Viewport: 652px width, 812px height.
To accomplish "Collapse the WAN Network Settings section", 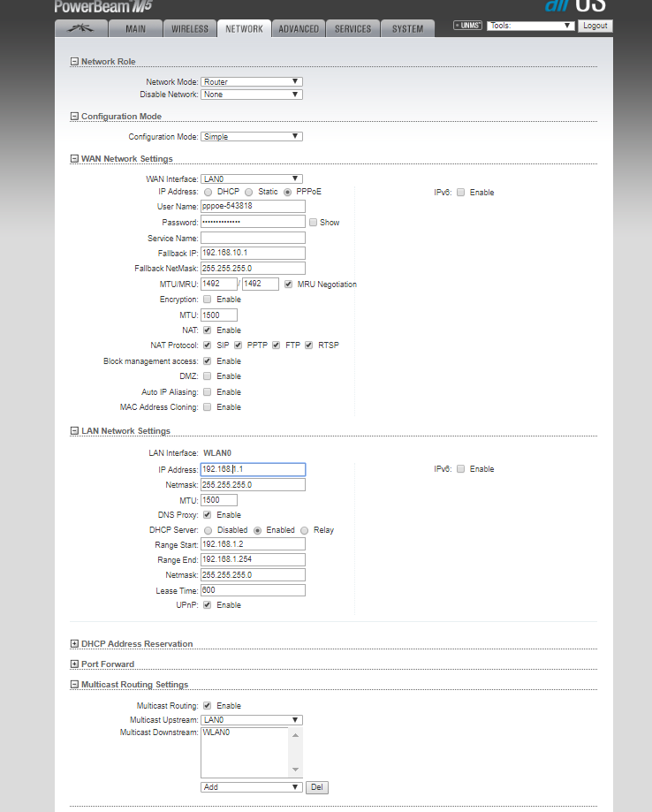I will tap(74, 159).
